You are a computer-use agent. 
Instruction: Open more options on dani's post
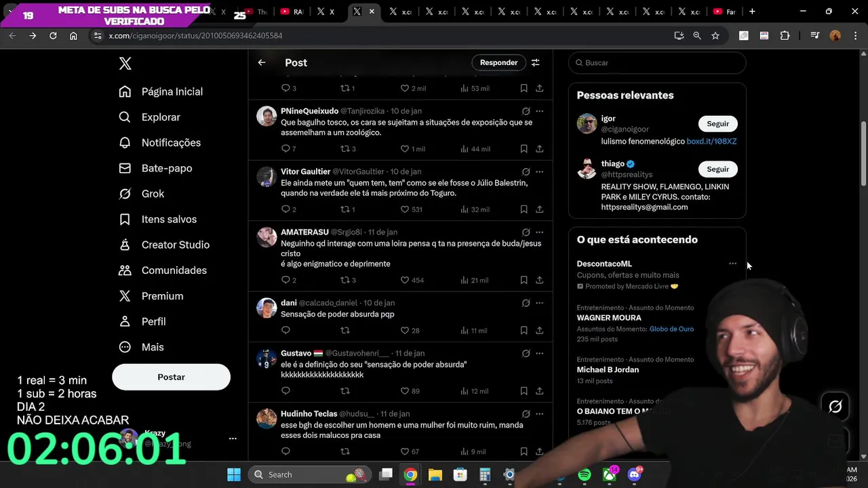tap(540, 303)
